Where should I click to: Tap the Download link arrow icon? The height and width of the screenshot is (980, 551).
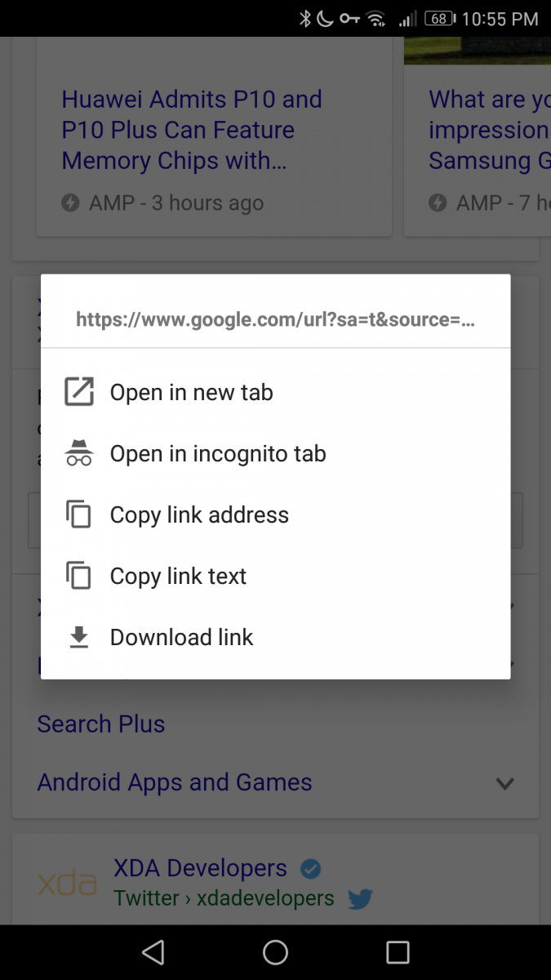[79, 637]
